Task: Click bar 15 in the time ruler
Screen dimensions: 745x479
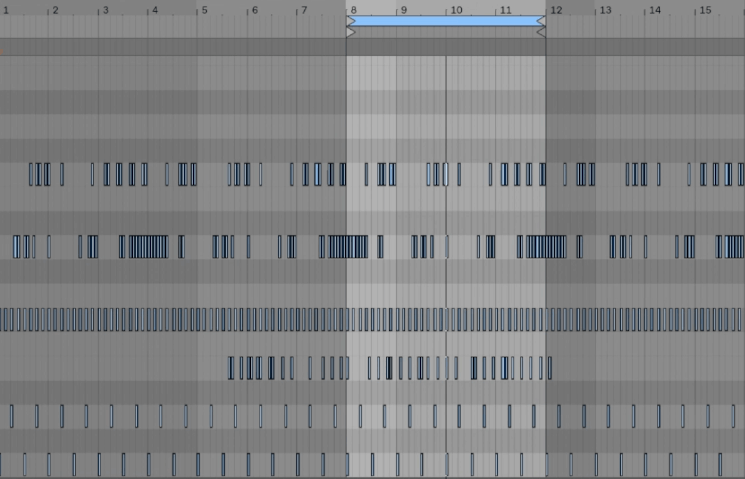Action: coord(706,10)
